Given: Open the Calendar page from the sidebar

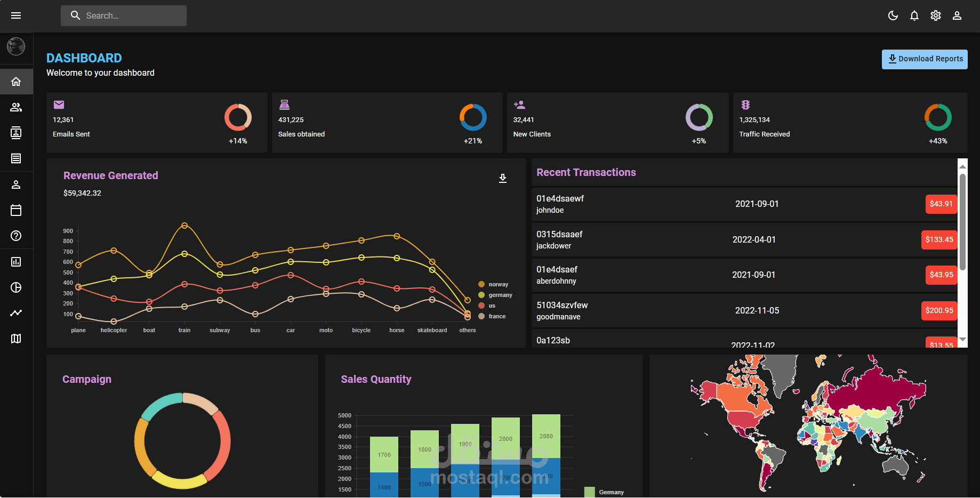Looking at the screenshot, I should tap(16, 210).
